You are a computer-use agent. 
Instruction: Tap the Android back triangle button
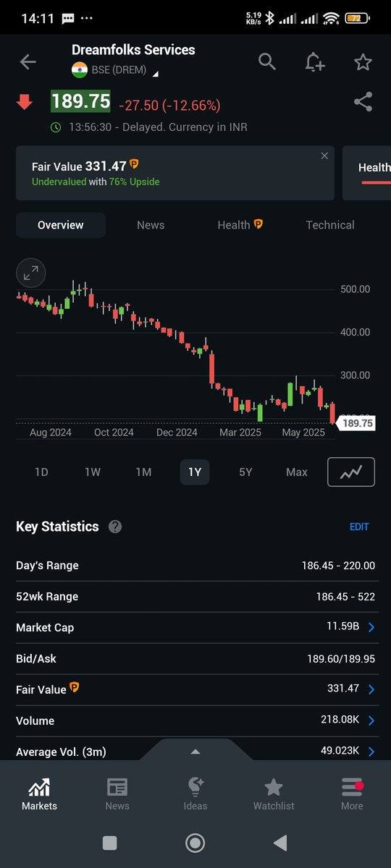pyautogui.click(x=280, y=843)
